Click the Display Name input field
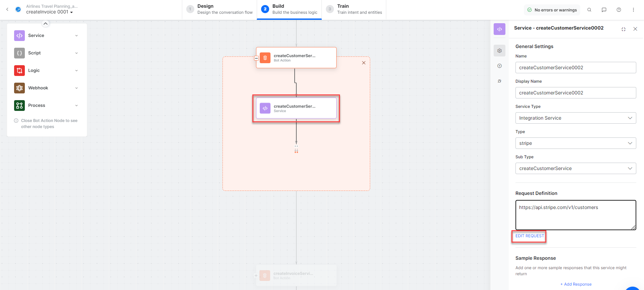Image resolution: width=644 pixels, height=290 pixels. pos(576,93)
